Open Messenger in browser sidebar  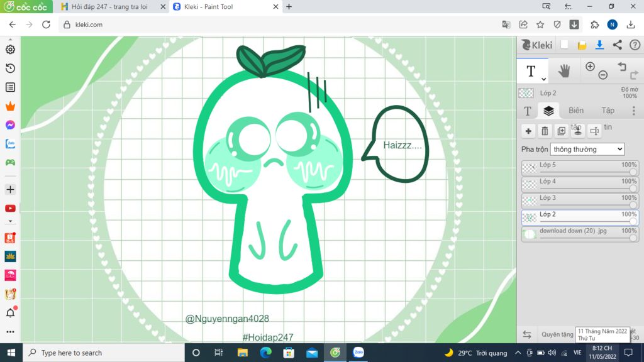click(10, 125)
